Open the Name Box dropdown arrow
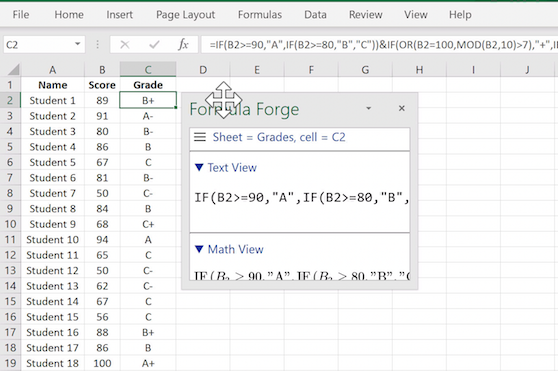This screenshot has width=558, height=371. (x=77, y=44)
